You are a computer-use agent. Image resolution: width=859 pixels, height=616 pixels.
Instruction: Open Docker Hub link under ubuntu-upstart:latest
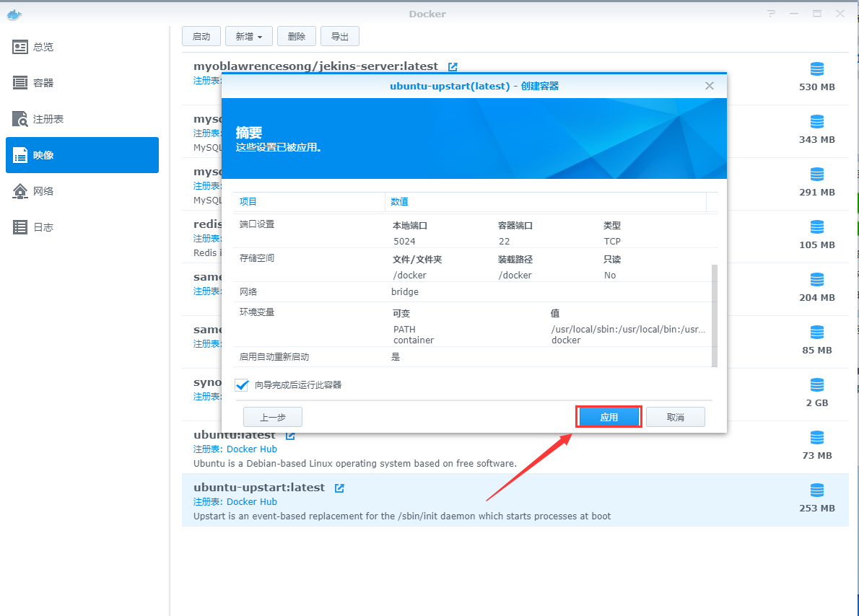point(251,502)
